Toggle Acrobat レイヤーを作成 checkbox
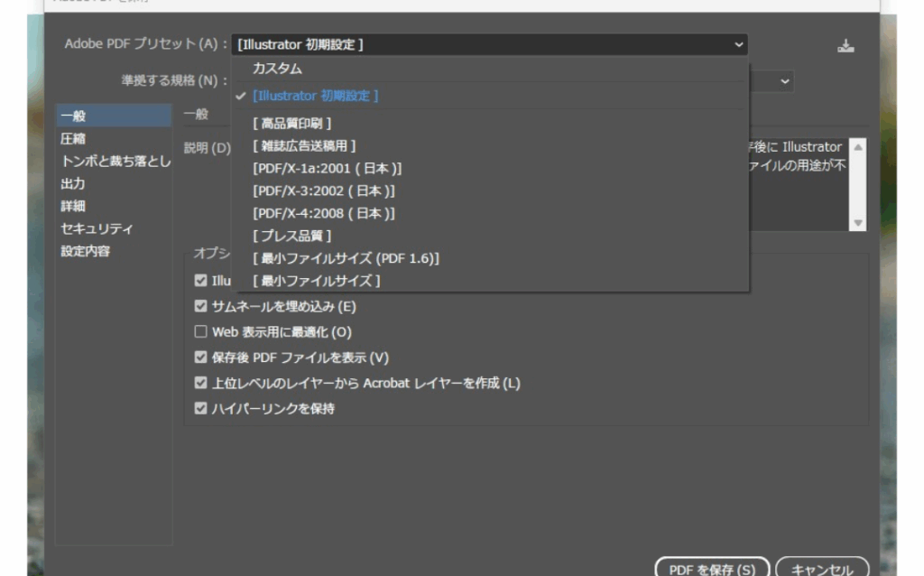The height and width of the screenshot is (576, 924). click(200, 383)
